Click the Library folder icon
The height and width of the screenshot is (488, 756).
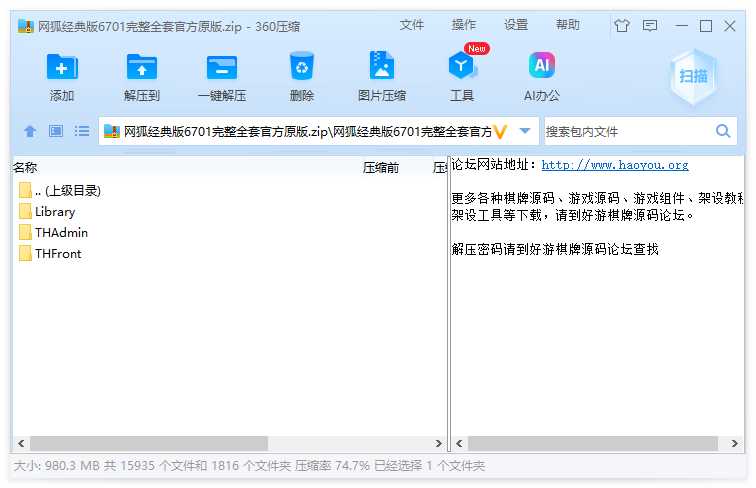pyautogui.click(x=25, y=211)
